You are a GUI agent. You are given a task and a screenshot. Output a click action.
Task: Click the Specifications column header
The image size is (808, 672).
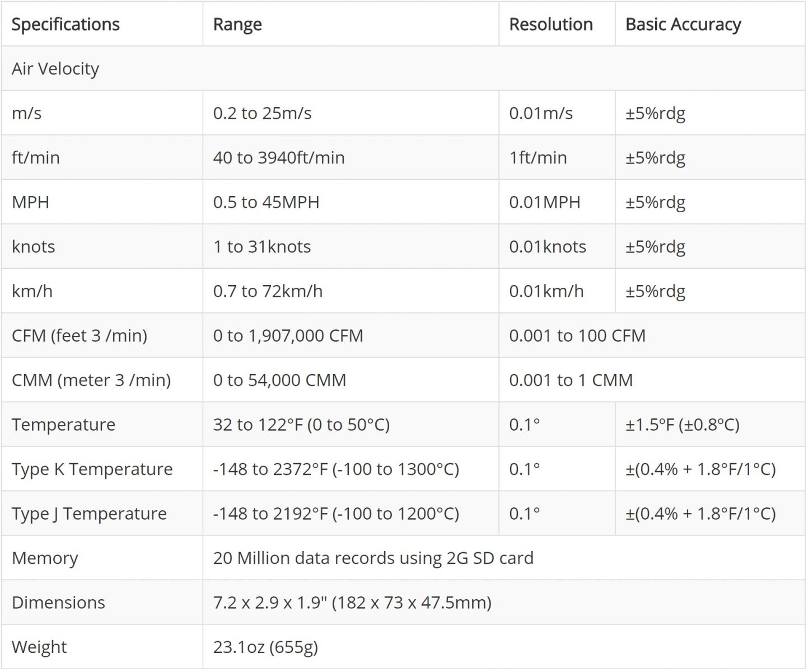click(x=66, y=25)
